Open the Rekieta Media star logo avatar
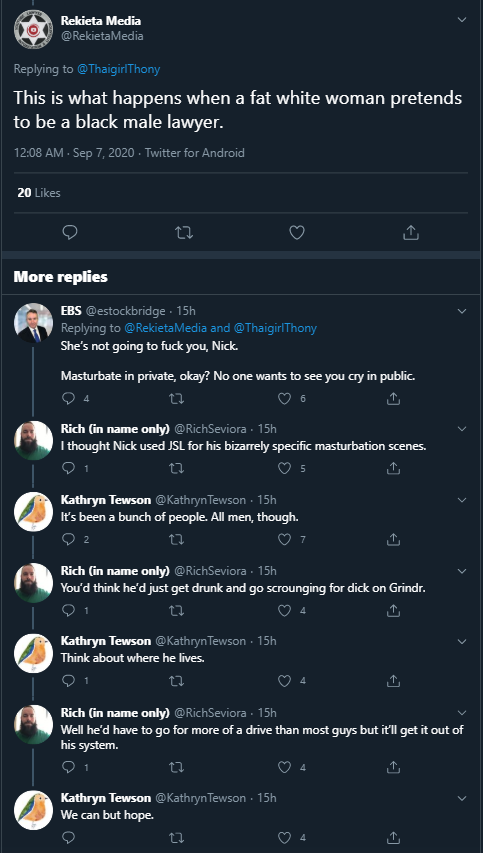Screen dimensions: 483x853 tap(33, 30)
